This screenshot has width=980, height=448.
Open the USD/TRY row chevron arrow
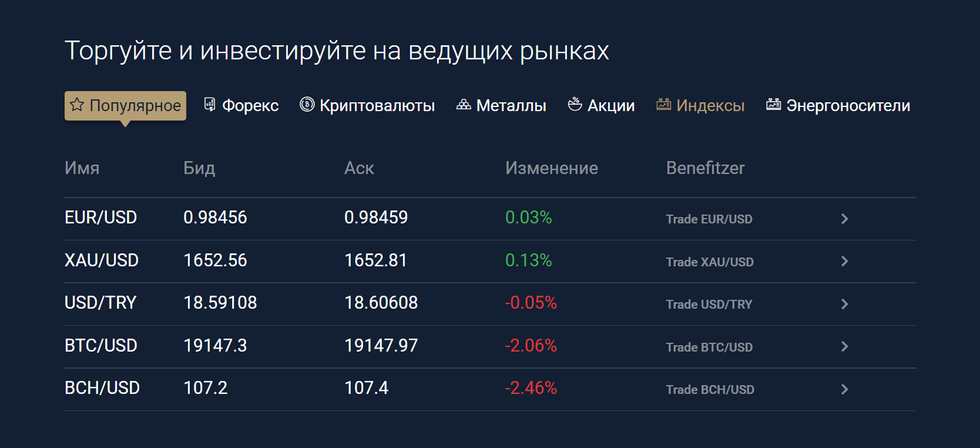[844, 304]
